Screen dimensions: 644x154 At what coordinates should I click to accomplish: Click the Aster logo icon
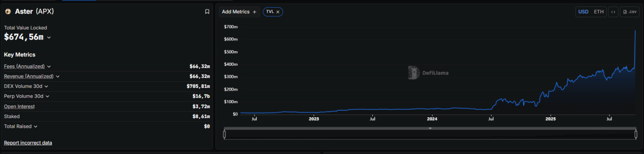pos(8,11)
